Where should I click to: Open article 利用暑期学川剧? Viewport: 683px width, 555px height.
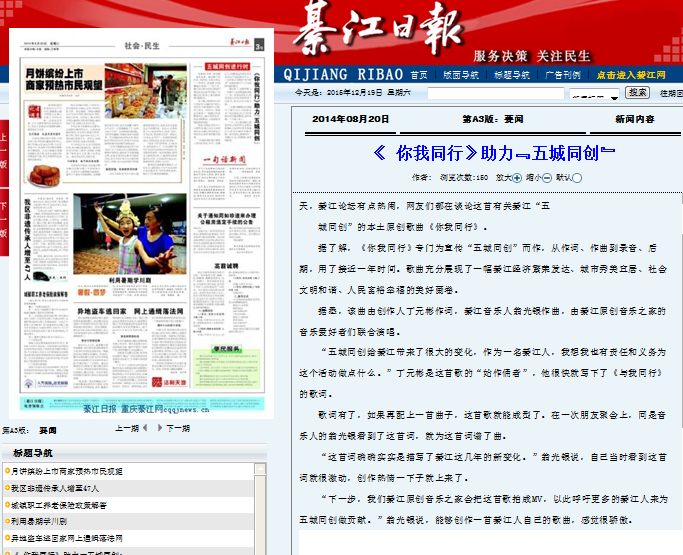coord(39,521)
